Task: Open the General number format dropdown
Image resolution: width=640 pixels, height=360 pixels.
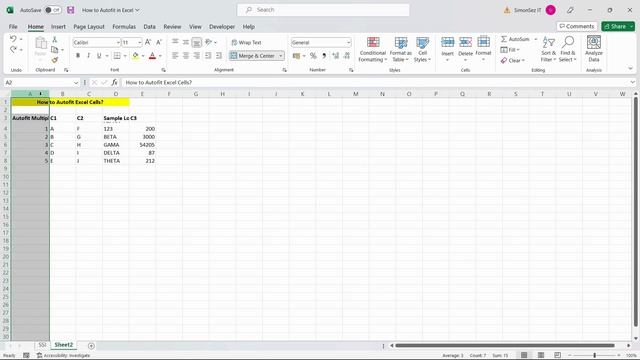Action: (x=348, y=42)
